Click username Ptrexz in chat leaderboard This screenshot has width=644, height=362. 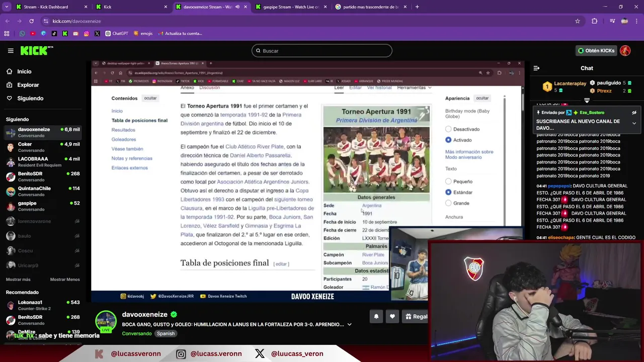[x=604, y=91]
